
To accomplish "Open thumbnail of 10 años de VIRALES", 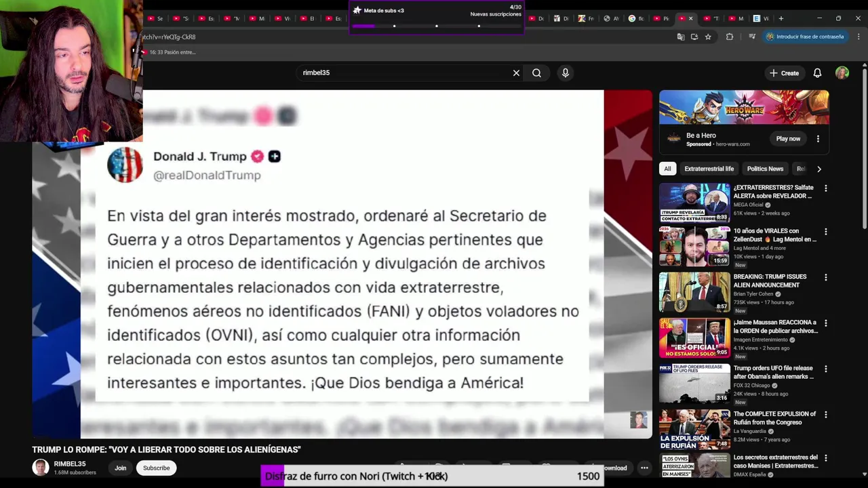I will (x=694, y=246).
